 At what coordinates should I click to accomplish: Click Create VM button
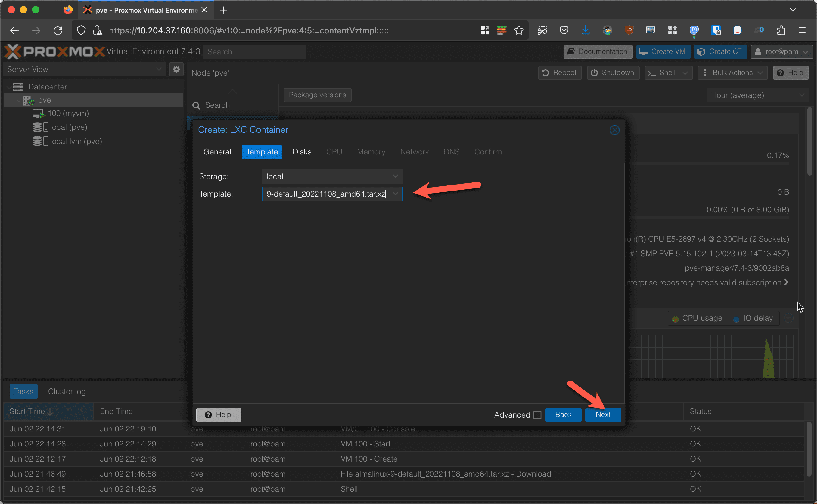(x=663, y=52)
